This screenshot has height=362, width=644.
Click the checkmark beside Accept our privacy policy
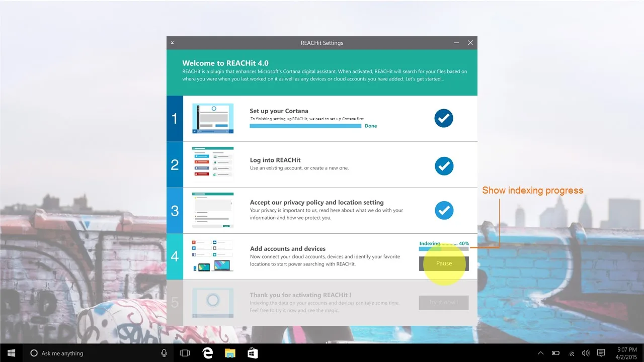click(x=444, y=210)
